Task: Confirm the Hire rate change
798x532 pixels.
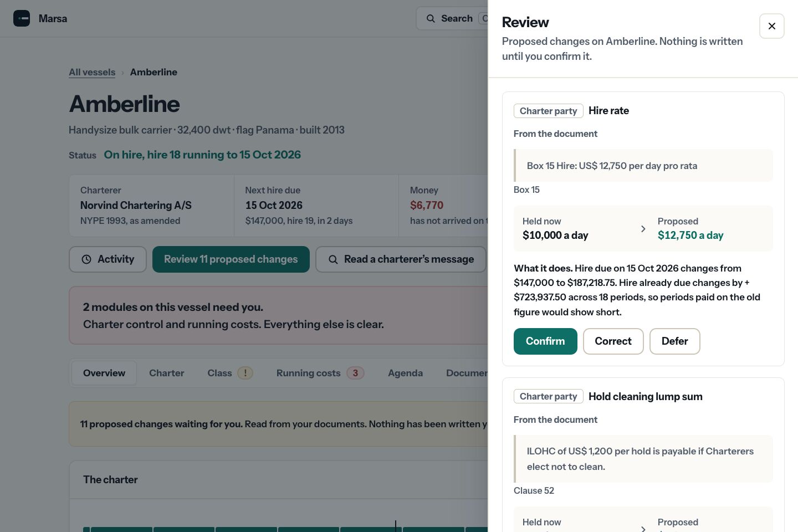Action: (545, 341)
